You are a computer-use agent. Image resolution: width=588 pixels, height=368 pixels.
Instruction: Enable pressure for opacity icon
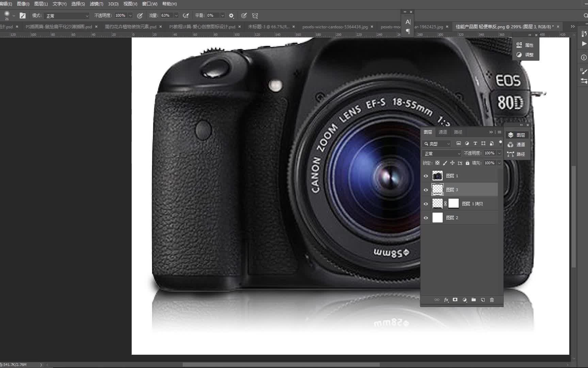tap(140, 16)
